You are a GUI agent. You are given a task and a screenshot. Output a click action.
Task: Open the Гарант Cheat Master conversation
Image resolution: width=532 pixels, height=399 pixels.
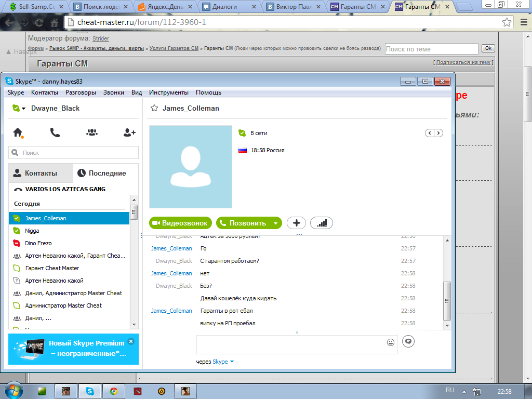(x=69, y=268)
